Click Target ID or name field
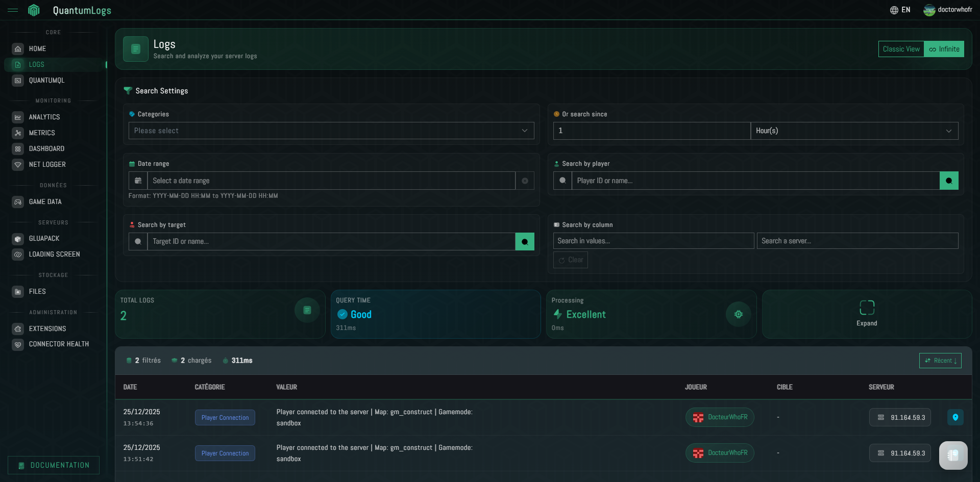The height and width of the screenshot is (482, 980). point(331,241)
